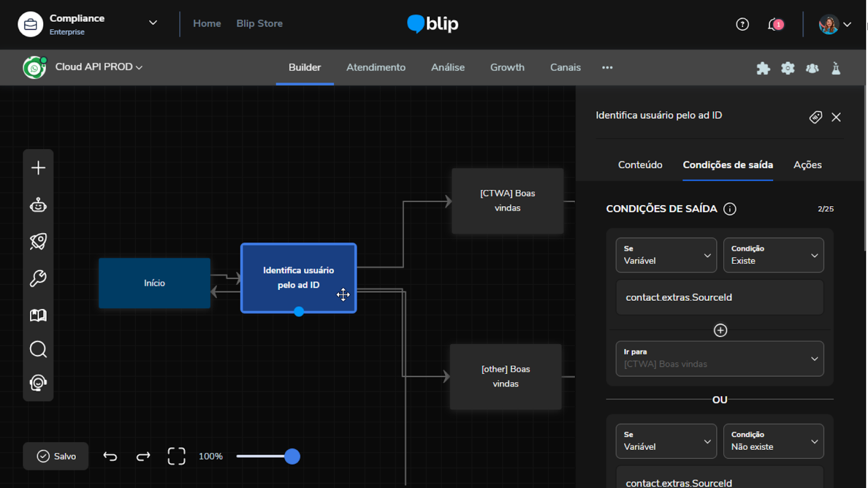Viewport: 868px width, 488px height.
Task: Open user profile avatar menu
Action: [834, 24]
